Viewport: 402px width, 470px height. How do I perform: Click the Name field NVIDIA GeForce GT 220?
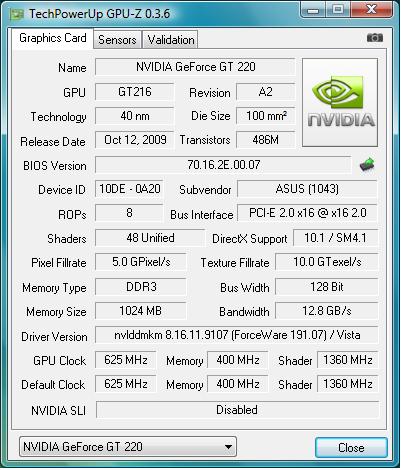point(195,67)
